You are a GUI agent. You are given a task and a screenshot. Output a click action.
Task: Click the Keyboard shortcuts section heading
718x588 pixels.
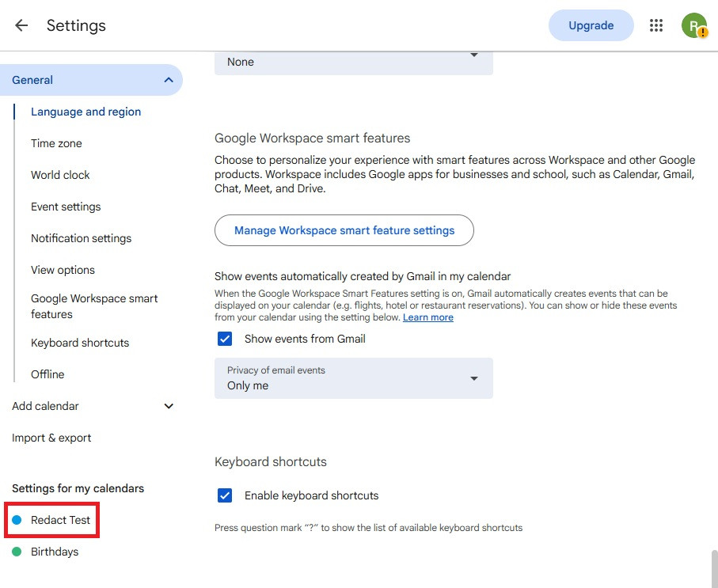pyautogui.click(x=270, y=461)
